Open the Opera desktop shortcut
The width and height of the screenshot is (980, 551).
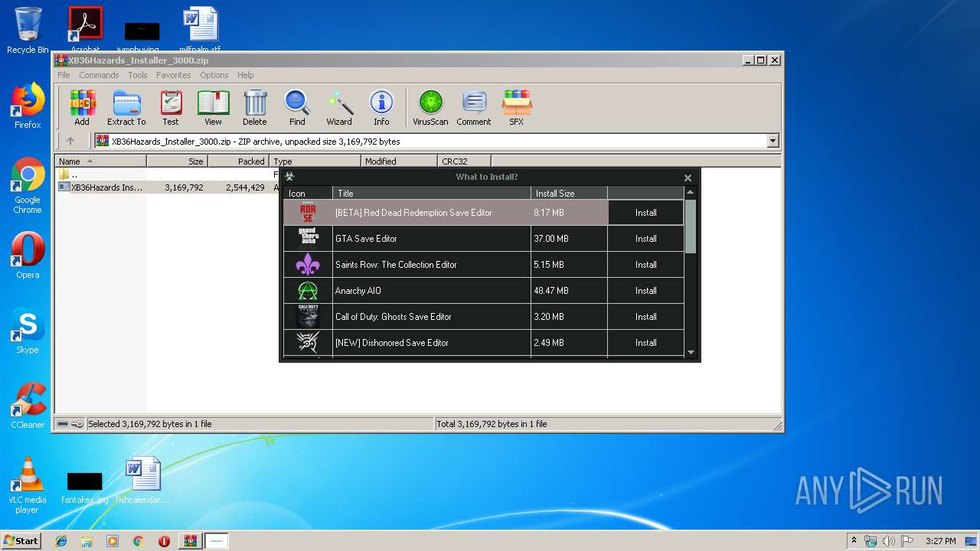point(28,256)
